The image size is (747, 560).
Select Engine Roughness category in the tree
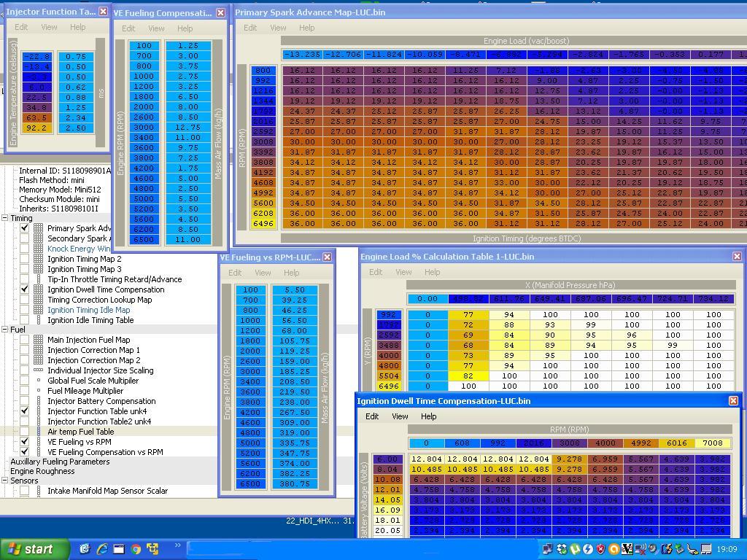coord(42,471)
